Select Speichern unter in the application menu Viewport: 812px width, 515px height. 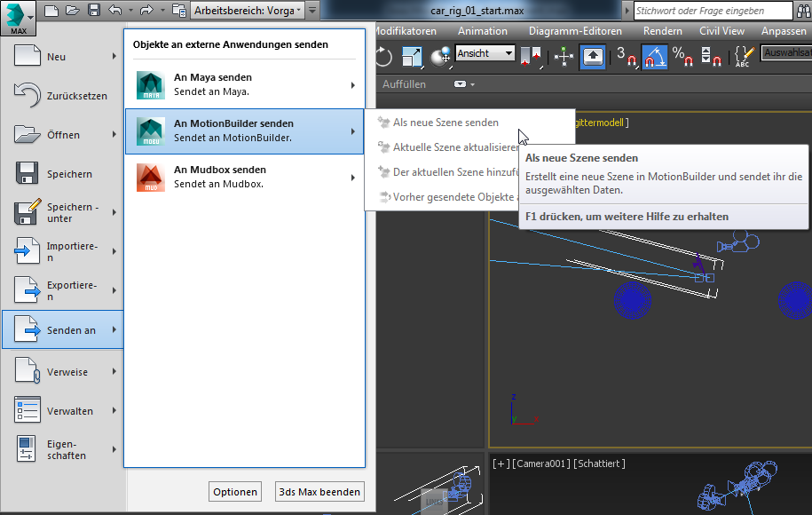tap(63, 212)
